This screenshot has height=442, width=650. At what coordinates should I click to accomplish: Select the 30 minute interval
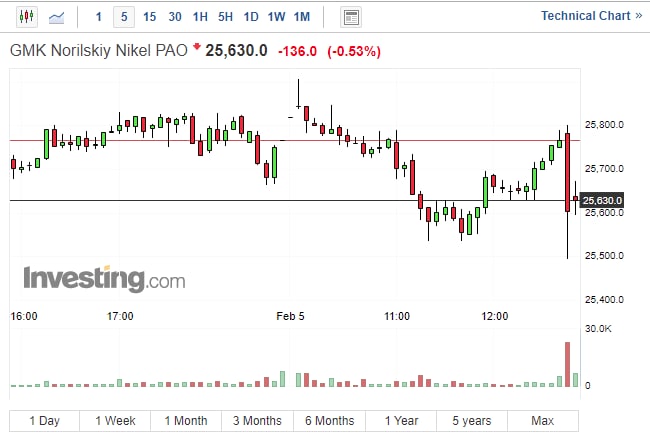[x=175, y=17]
